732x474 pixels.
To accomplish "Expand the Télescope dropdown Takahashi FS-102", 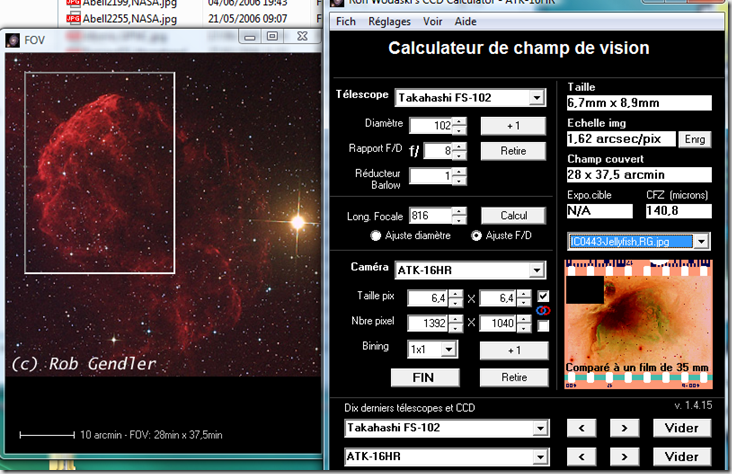I will click(537, 98).
